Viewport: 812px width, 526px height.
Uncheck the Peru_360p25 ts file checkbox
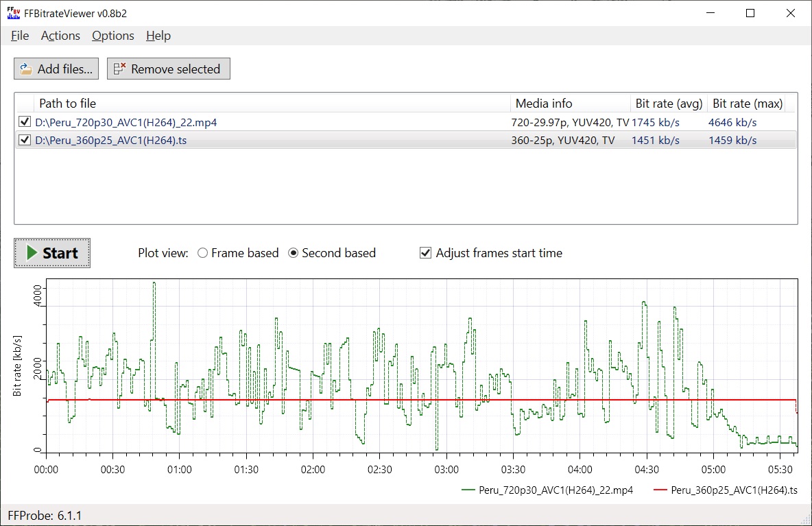click(25, 140)
